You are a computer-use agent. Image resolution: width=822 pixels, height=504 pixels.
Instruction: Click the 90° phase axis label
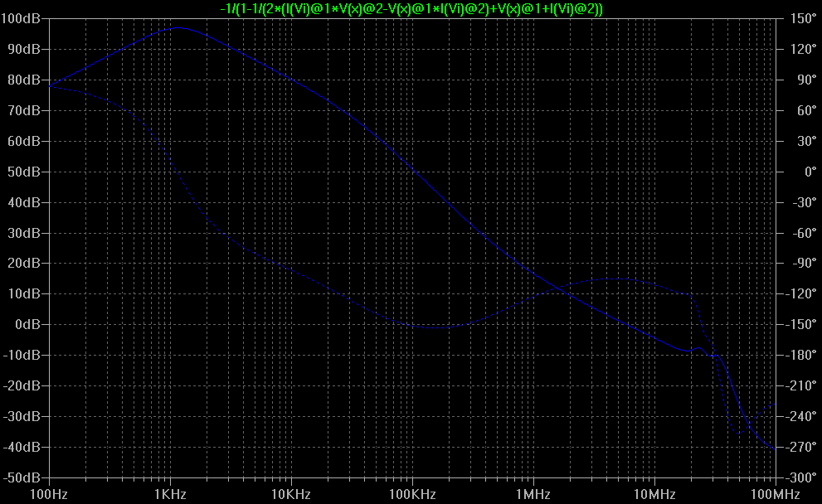coord(807,80)
